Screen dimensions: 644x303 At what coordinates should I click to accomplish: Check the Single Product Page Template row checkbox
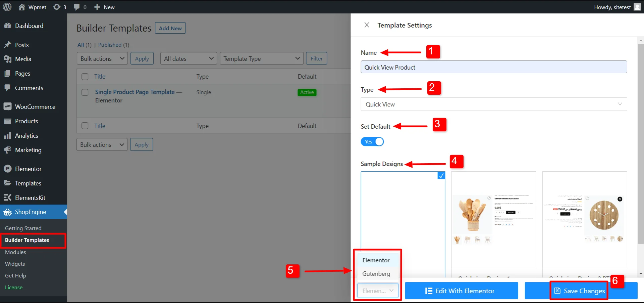click(85, 92)
